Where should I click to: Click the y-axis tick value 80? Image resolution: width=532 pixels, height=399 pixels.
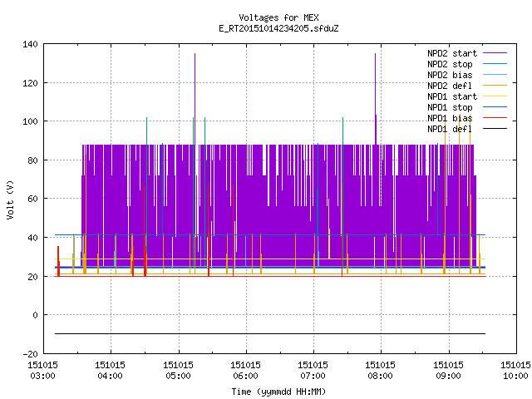point(33,160)
